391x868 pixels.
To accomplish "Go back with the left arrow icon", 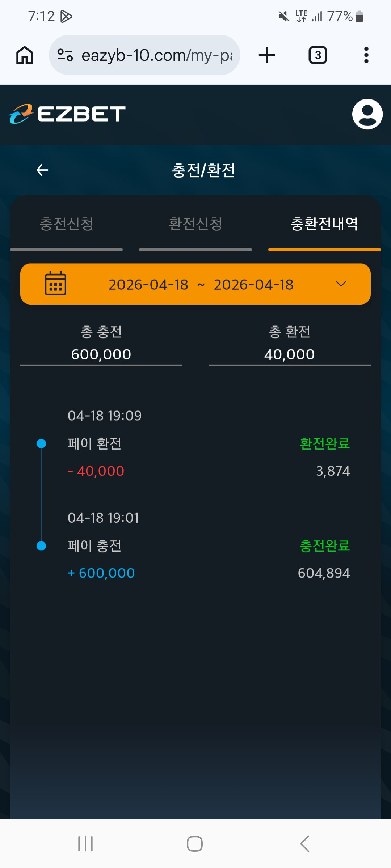I will 42,170.
